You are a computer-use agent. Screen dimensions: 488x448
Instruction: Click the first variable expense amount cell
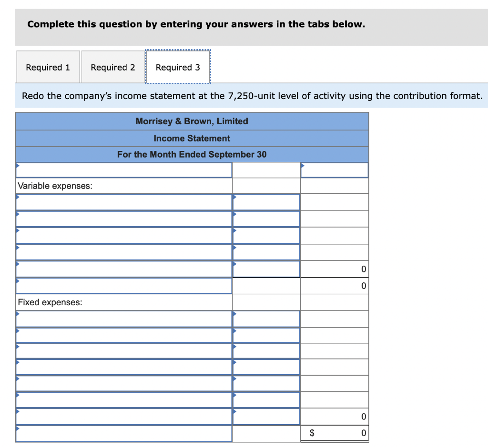(266, 202)
